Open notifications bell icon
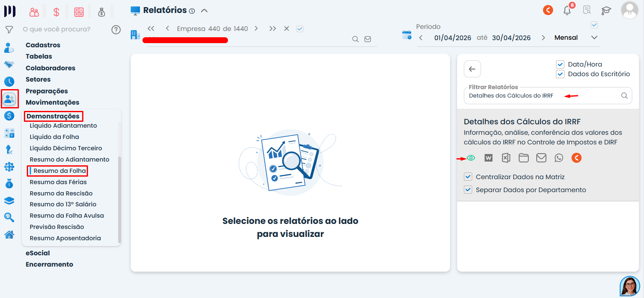Screen dimensions: 644x298 click(567, 10)
